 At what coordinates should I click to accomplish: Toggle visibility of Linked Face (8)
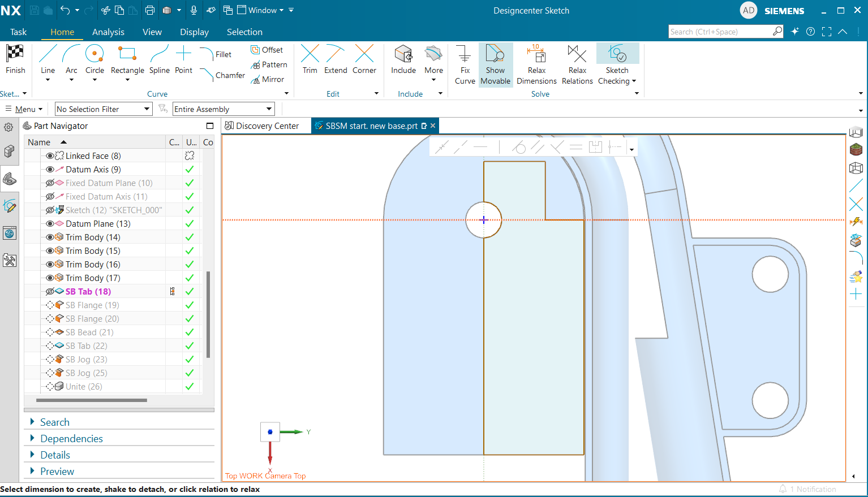coord(50,156)
